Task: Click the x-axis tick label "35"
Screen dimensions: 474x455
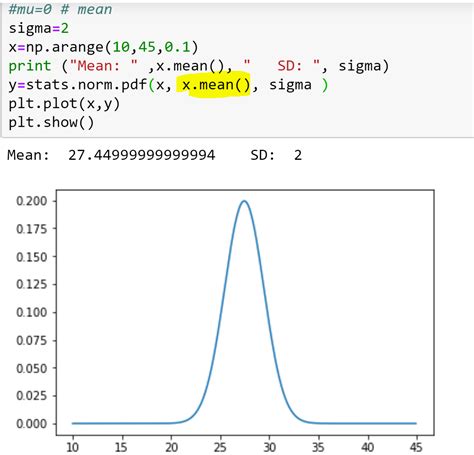Action: [x=319, y=447]
